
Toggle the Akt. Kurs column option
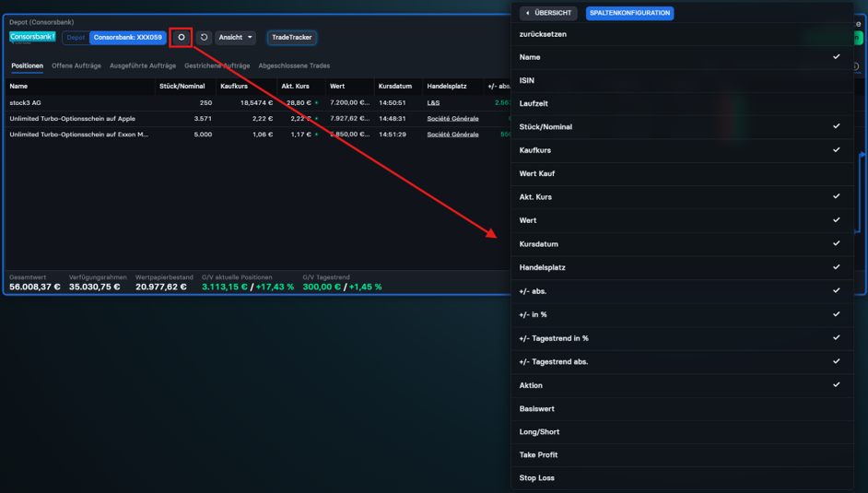[x=682, y=197]
